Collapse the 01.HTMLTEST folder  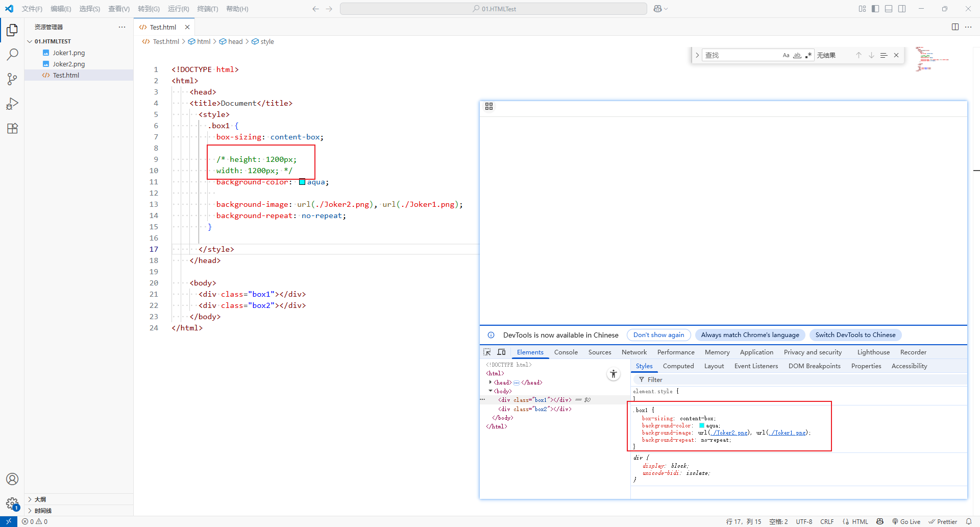tap(30, 41)
